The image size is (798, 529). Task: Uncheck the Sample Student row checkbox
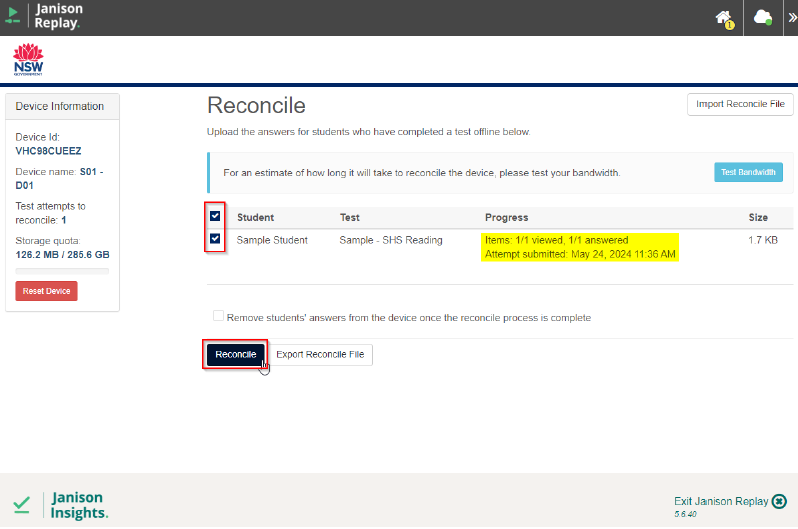click(215, 238)
